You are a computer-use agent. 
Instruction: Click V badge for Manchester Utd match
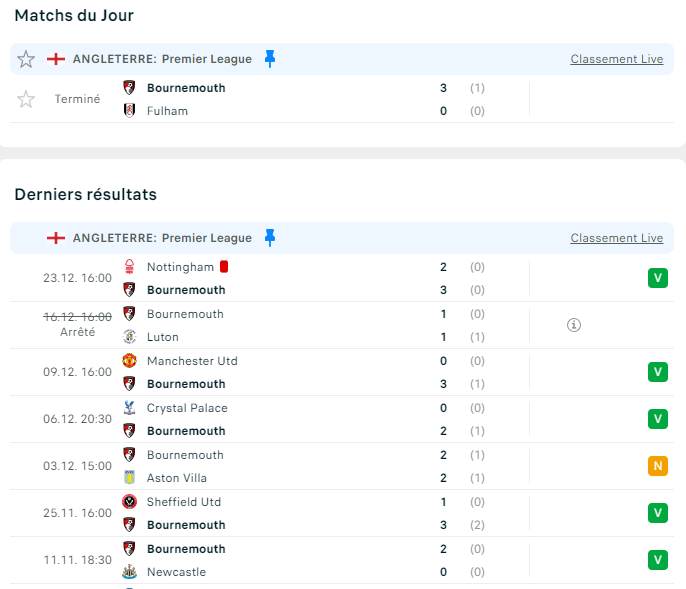658,372
